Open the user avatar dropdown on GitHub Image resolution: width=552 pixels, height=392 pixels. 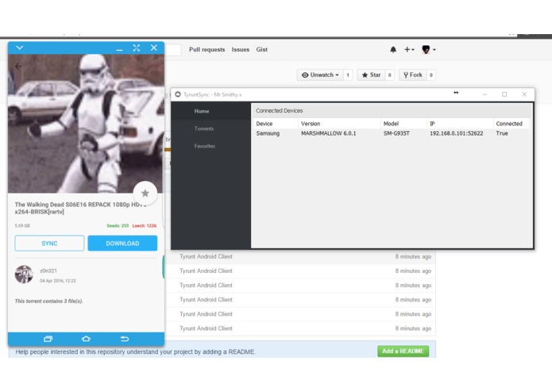pyautogui.click(x=428, y=49)
